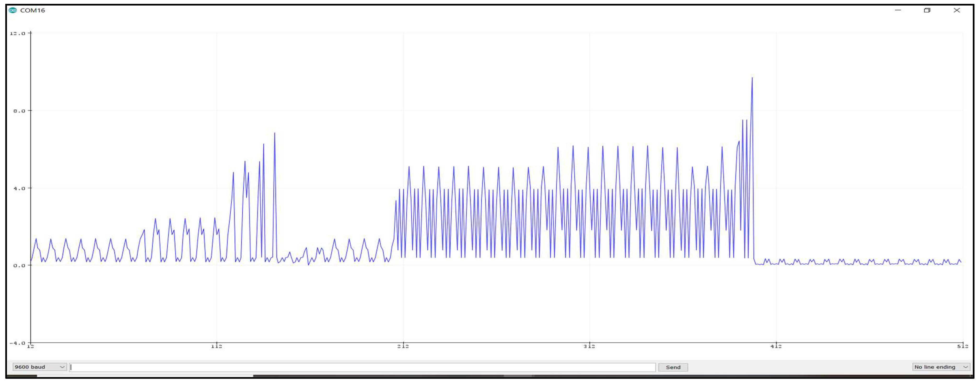Click the 0.0 Y-axis tick label
The height and width of the screenshot is (385, 980).
point(19,265)
